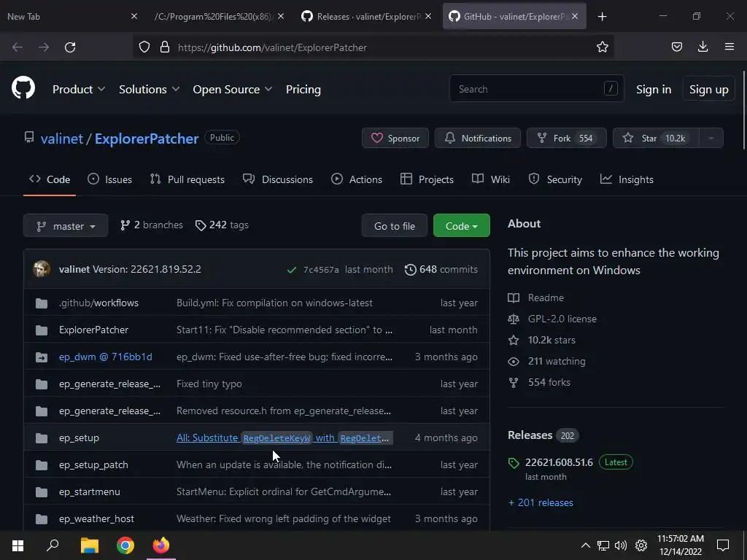Click the GitHub logo home icon
Image resolution: width=747 pixels, height=560 pixels.
23,88
